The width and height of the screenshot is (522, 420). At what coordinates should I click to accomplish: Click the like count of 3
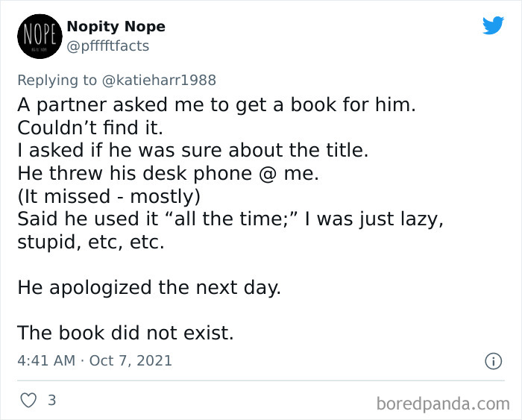click(x=51, y=400)
